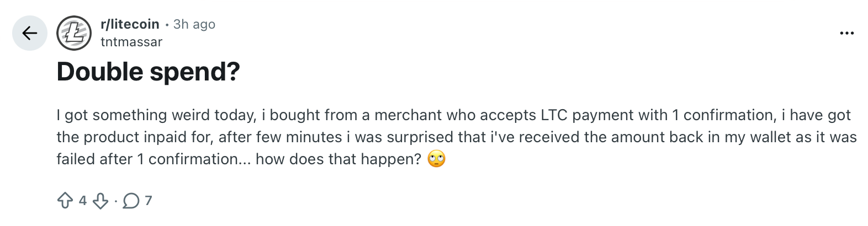Click the back arrow button
The width and height of the screenshot is (868, 226).
click(x=30, y=33)
